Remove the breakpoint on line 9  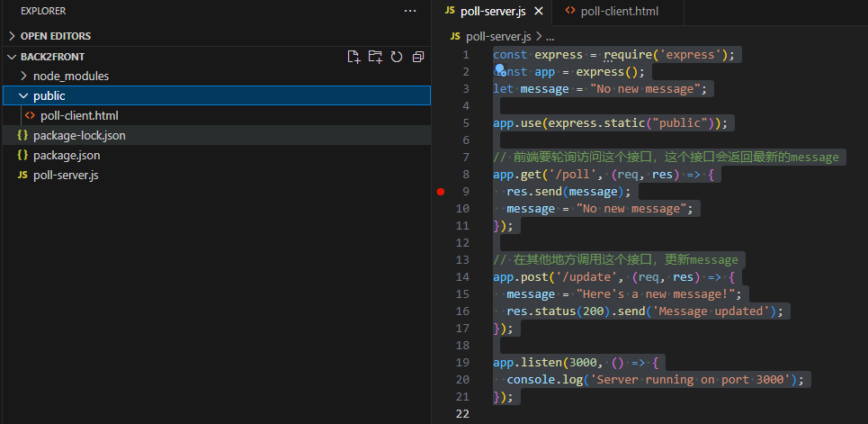440,192
